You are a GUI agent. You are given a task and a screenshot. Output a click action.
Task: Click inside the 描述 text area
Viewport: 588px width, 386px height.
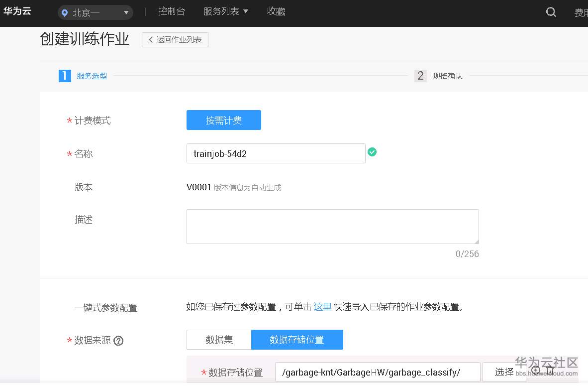pos(333,227)
